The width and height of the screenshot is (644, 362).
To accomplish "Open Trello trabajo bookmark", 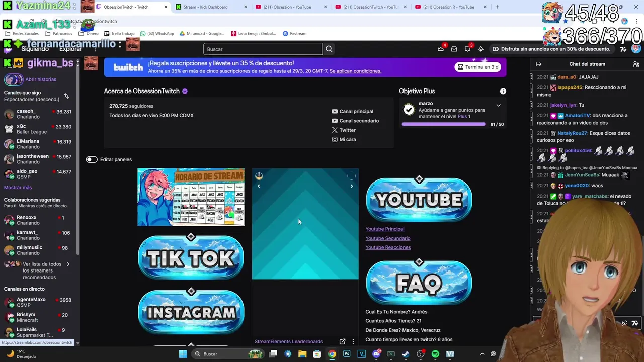I will point(119,33).
